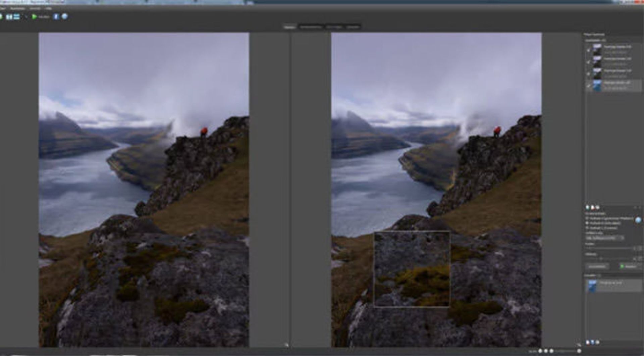This screenshot has width=644, height=356.
Task: Click the small arrow at the canvas's bottom-right corner
Action: [286, 345]
